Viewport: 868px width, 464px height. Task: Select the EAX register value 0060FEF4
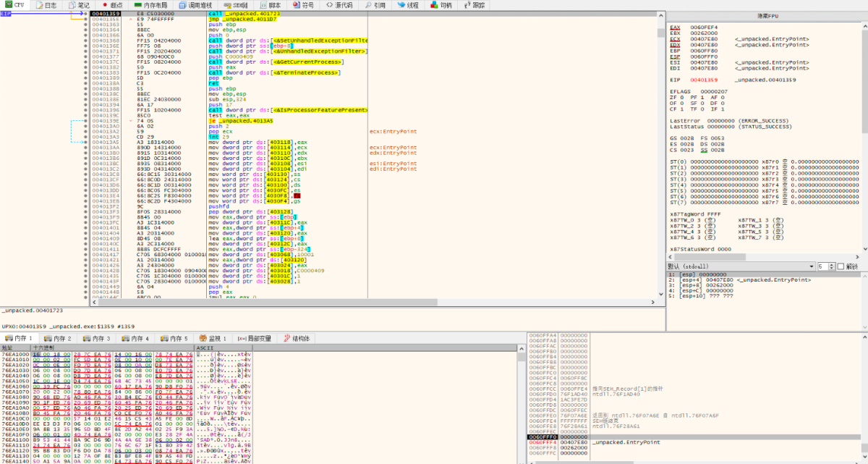(x=704, y=27)
